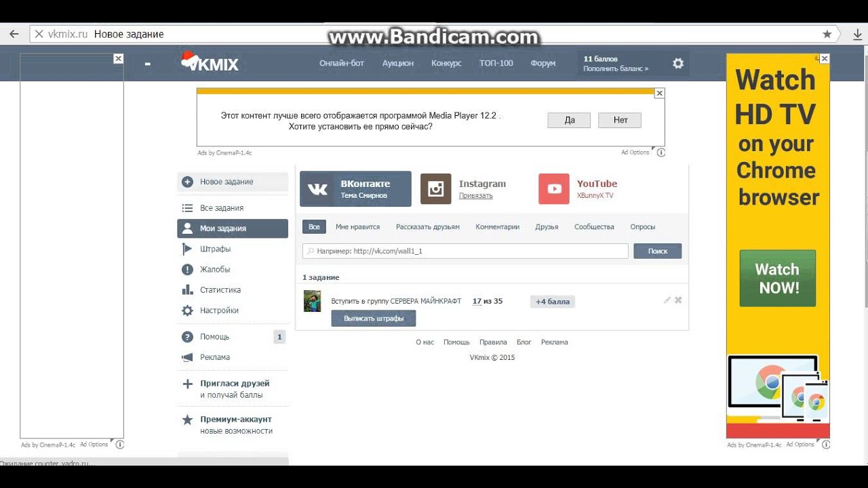Close the Media Player ad banner
868x488 pixels.
(x=660, y=93)
